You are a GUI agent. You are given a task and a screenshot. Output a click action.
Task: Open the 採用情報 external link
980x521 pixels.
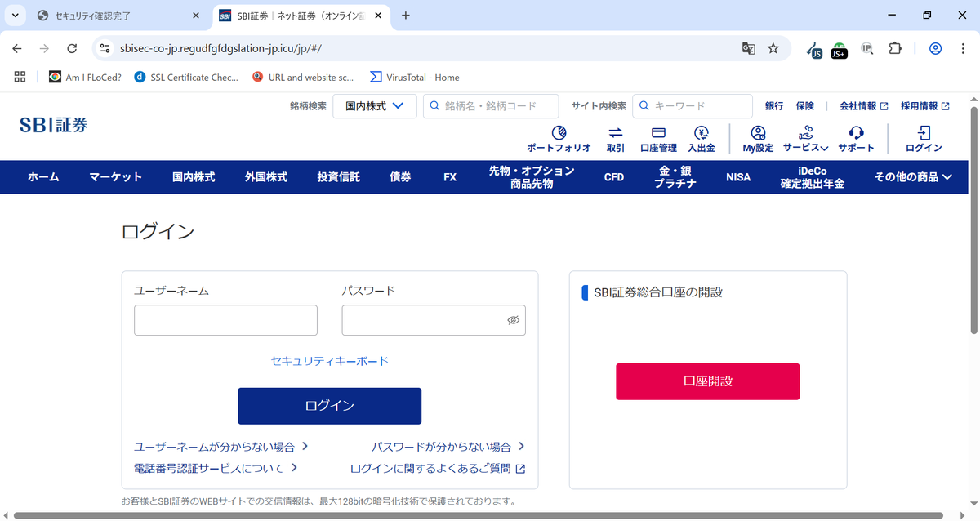[924, 106]
